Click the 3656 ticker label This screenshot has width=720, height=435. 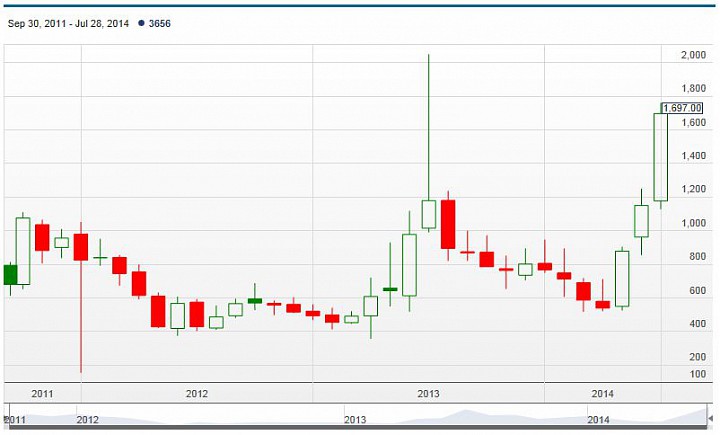[159, 23]
